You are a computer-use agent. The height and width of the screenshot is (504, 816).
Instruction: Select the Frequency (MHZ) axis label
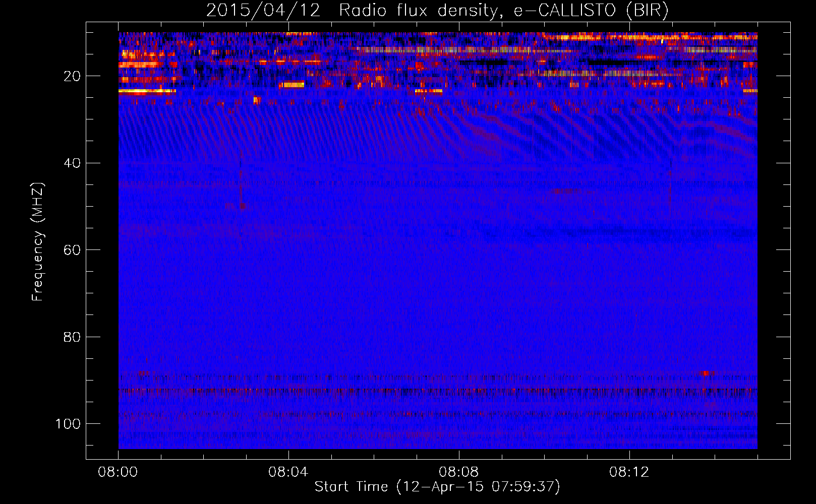click(x=38, y=241)
